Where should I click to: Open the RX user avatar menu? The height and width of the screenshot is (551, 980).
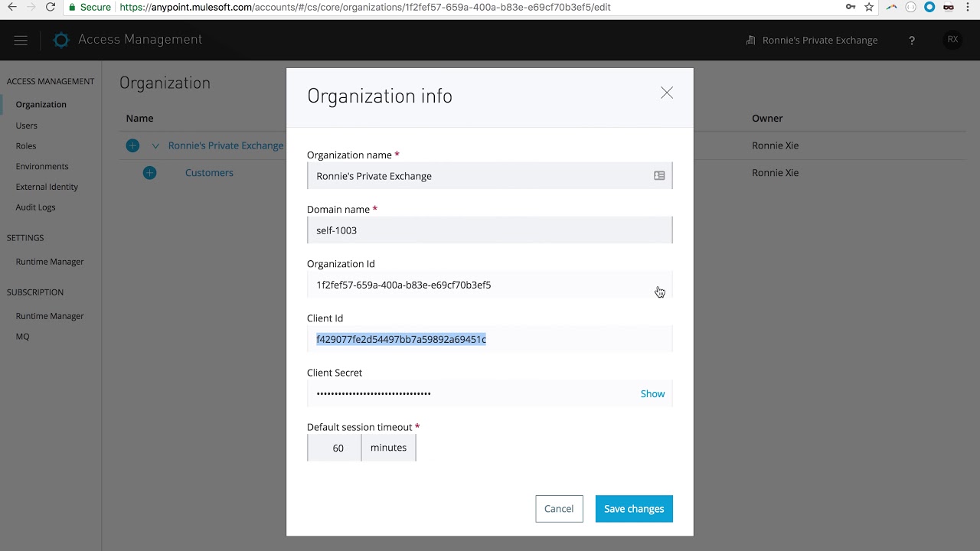(952, 40)
